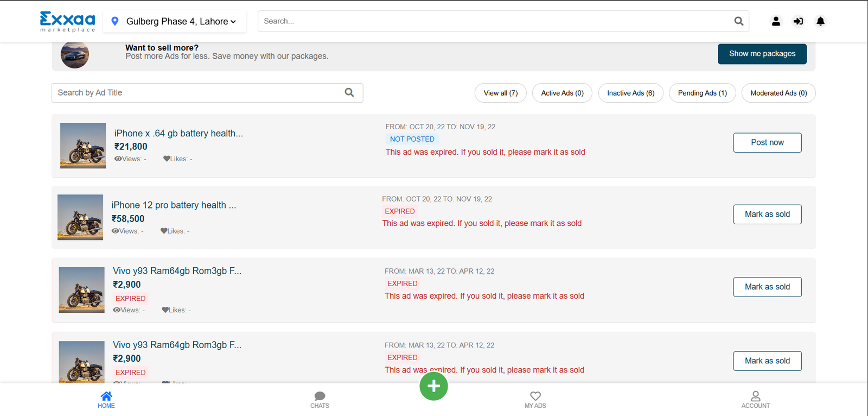Image resolution: width=868 pixels, height=416 pixels.
Task: Click the Exxaa marketplace logo
Action: click(x=67, y=21)
